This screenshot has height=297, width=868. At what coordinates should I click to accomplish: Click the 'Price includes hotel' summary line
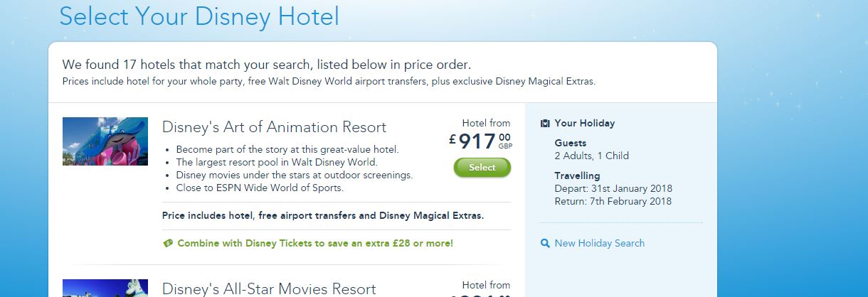323,215
